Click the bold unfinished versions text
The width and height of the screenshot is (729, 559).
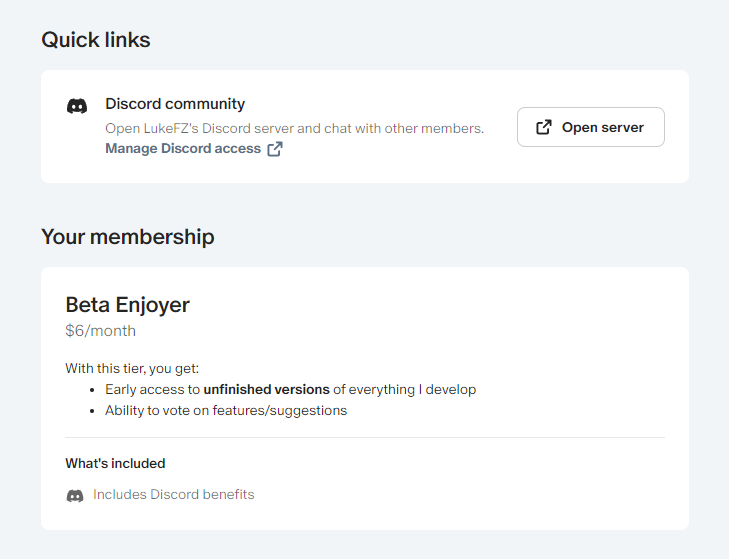[267, 389]
